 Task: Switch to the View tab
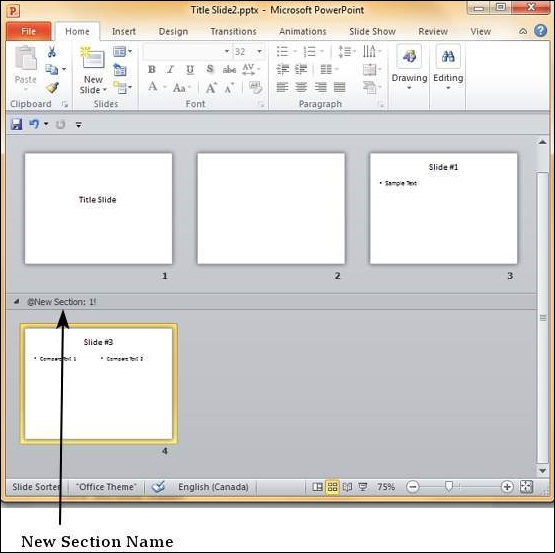[480, 32]
